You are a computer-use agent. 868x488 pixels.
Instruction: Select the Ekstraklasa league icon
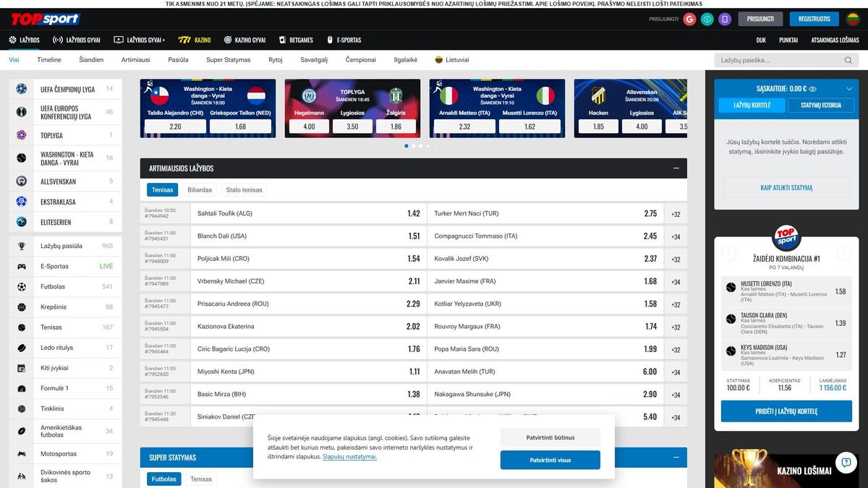[x=21, y=202]
